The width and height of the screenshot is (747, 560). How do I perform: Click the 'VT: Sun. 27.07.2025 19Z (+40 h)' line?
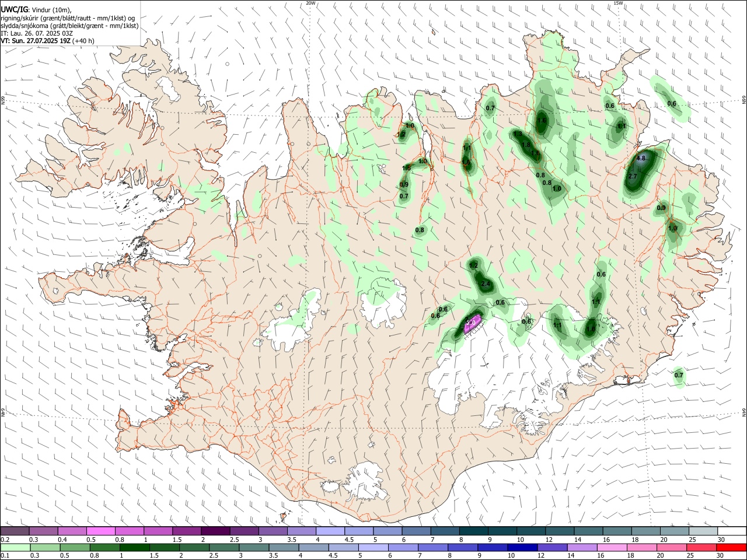pyautogui.click(x=47, y=41)
